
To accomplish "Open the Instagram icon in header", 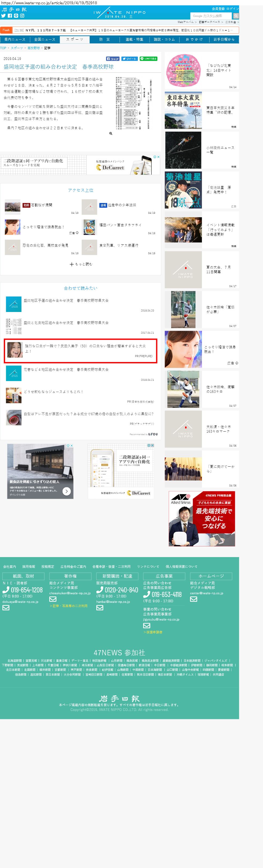I will pyautogui.click(x=22, y=16).
